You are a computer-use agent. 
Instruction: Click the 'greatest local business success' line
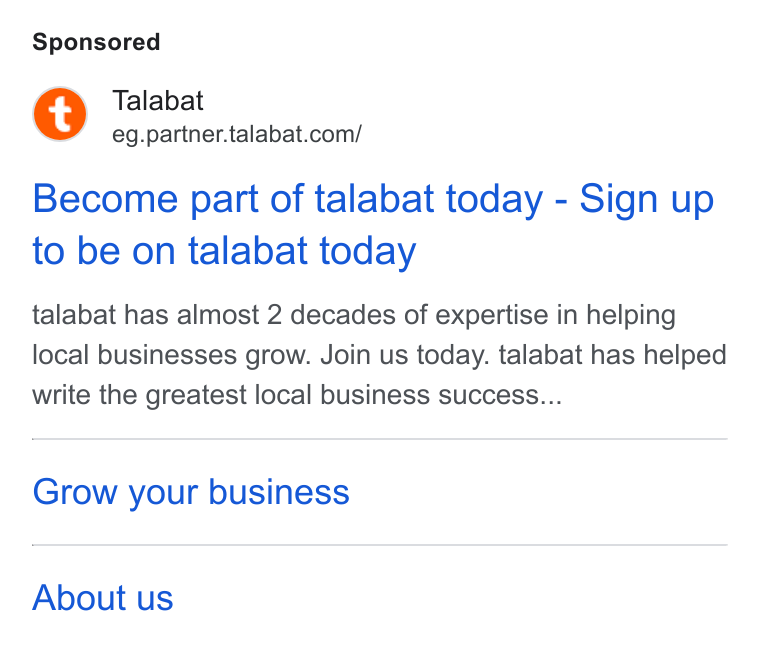coord(297,395)
